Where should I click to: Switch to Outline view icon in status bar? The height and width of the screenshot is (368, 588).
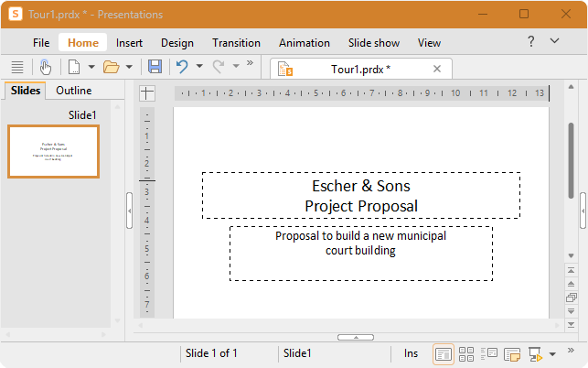click(489, 353)
